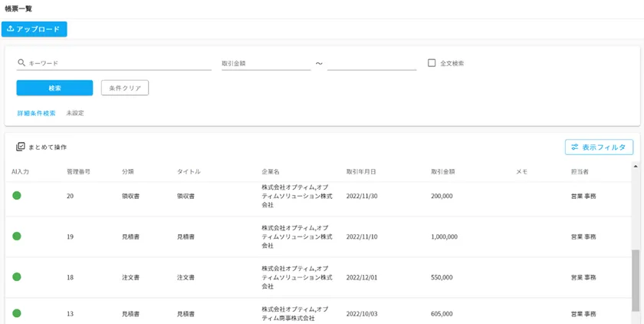Viewport: 644px width, 324px height.
Task: Click the upload icon in アップロード button
Action: click(10, 29)
